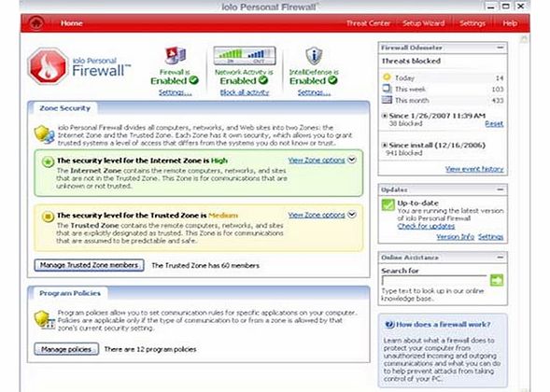Viewport: 550px width, 392px height.
Task: Click green check next to Firewall Enabled
Action: click(193, 80)
